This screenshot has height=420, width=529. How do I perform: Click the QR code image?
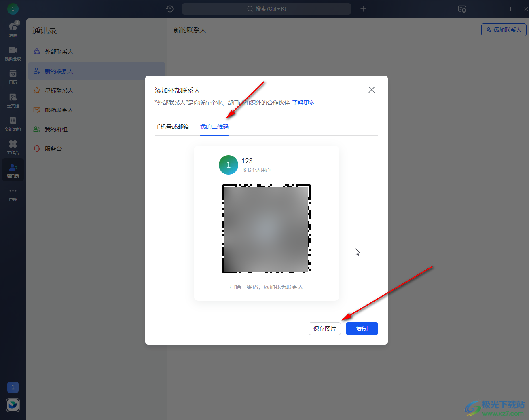point(267,229)
